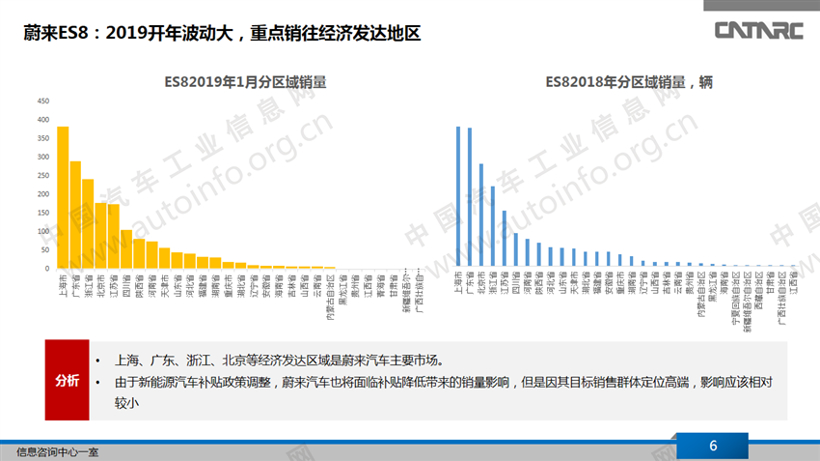
Task: Click axis label '上海市' under 2019 chart
Action: [63, 285]
